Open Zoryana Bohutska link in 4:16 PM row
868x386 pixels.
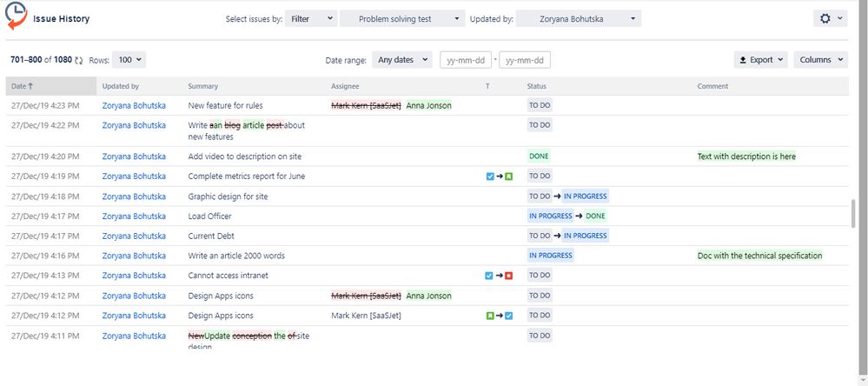[134, 256]
